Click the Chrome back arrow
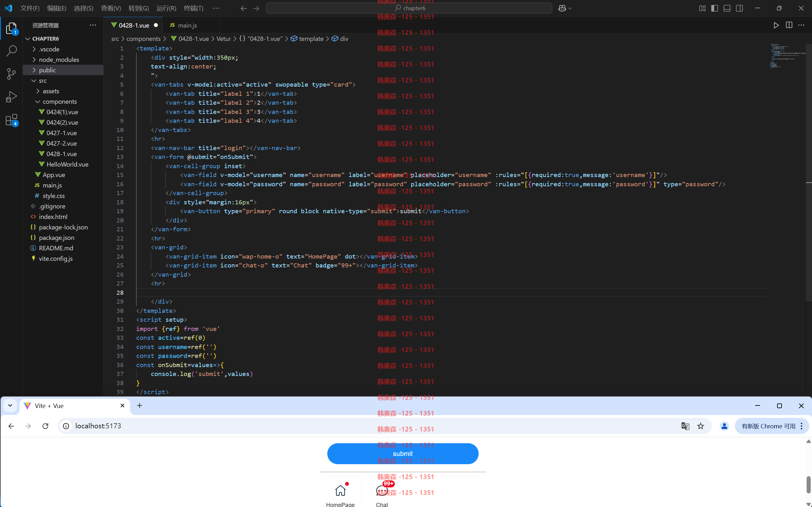 (x=11, y=426)
